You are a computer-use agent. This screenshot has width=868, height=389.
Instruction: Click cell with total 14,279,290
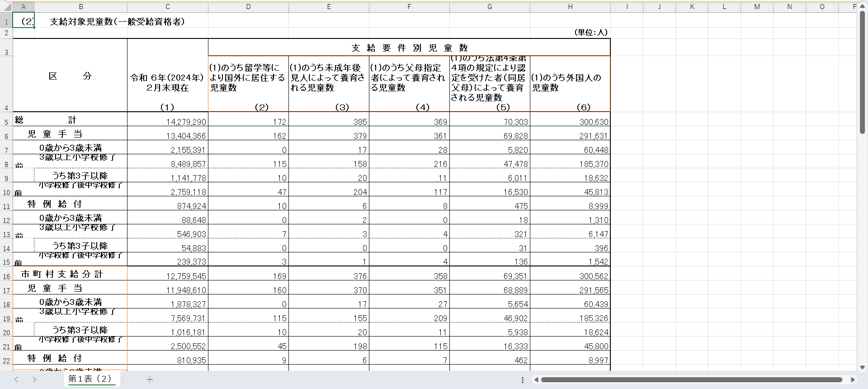[x=168, y=121]
